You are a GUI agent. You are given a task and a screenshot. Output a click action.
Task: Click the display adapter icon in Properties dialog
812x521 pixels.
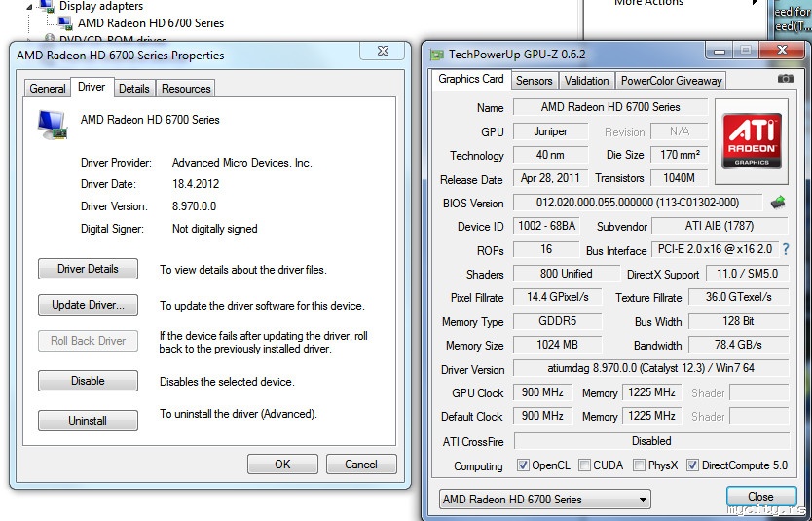53,125
